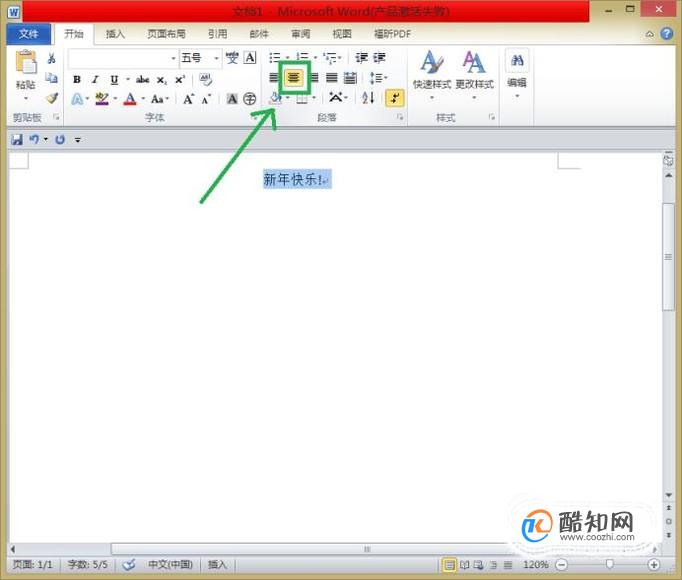Click the Clear Formatting eraser icon
The width and height of the screenshot is (682, 580).
point(205,79)
